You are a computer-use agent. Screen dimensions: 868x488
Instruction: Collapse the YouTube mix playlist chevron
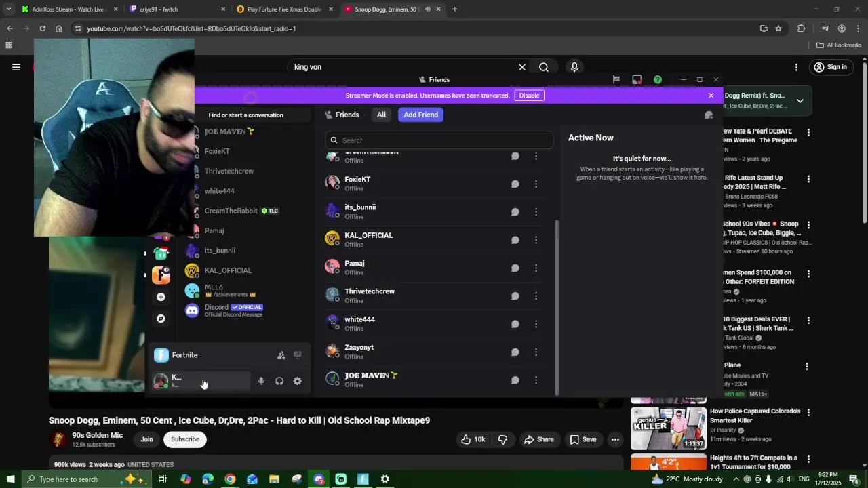tap(800, 101)
